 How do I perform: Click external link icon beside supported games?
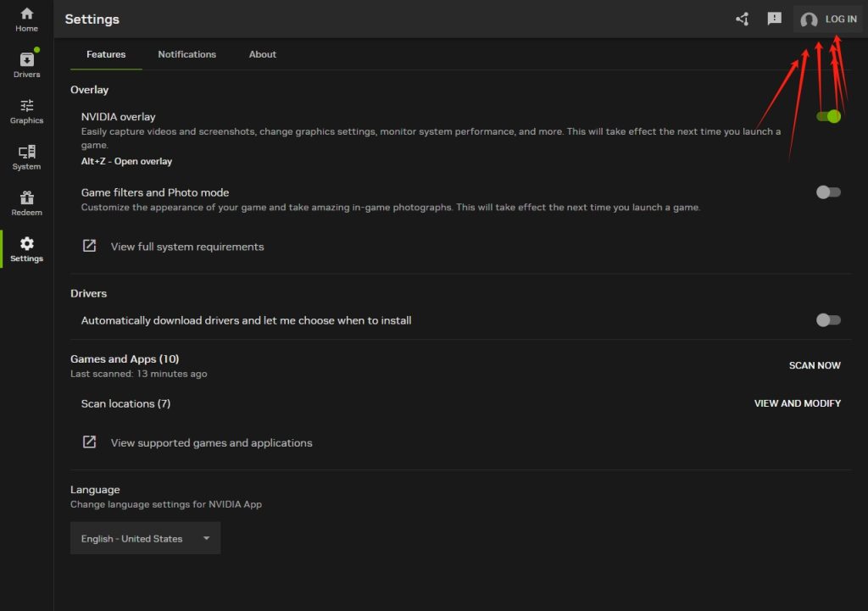click(x=89, y=442)
